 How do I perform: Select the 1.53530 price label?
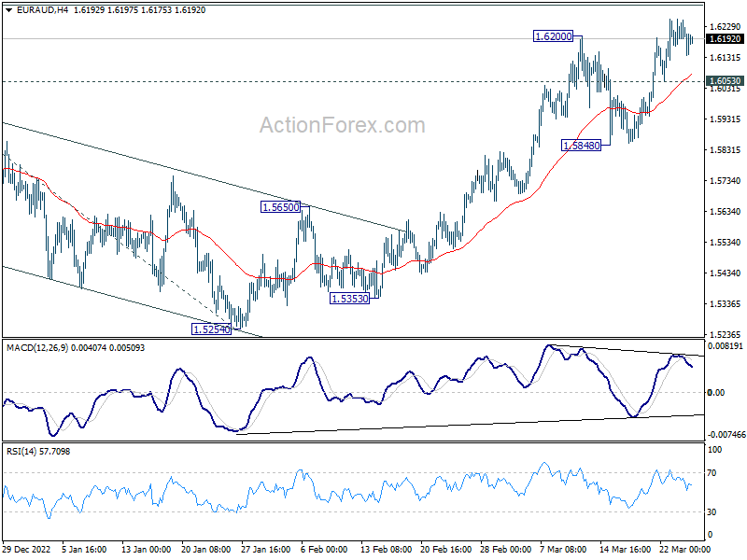coord(349,299)
